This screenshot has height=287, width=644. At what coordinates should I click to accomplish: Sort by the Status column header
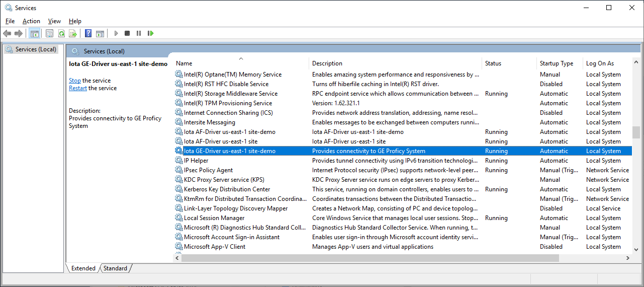point(509,63)
